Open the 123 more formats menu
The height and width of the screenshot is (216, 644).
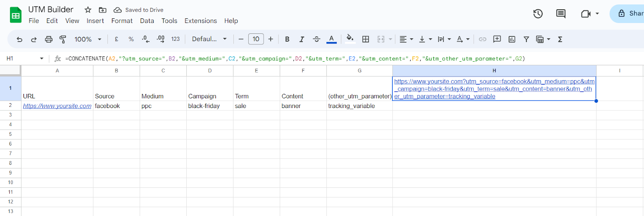tap(175, 39)
